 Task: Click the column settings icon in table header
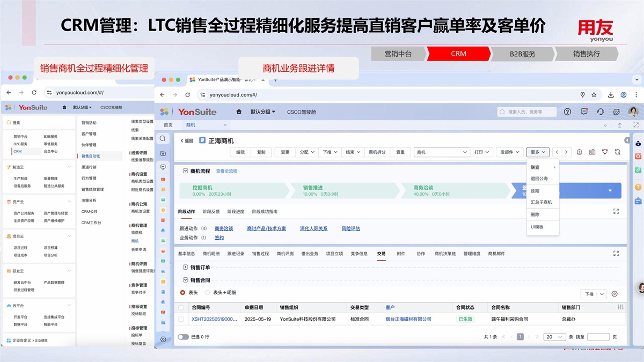621,307
